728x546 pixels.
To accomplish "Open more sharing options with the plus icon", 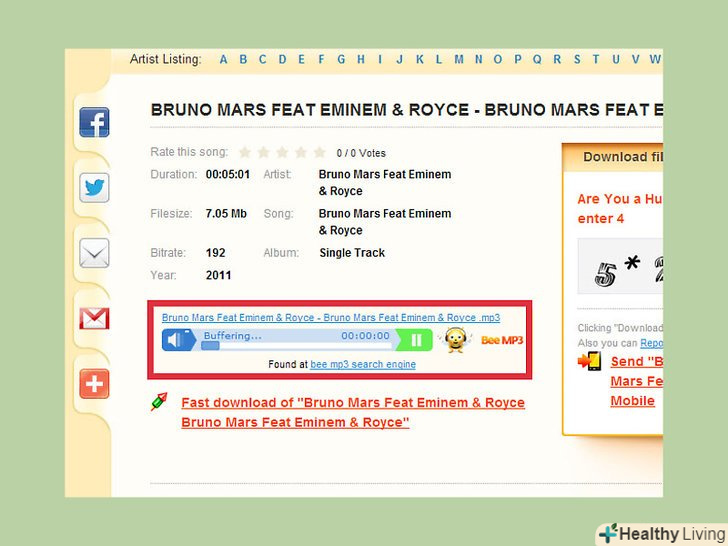I will 94,384.
